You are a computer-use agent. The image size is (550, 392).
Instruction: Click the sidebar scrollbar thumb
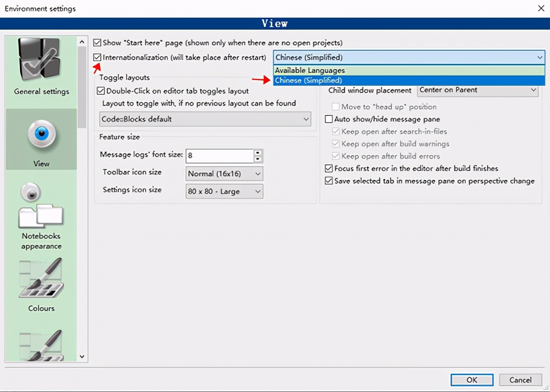pos(82,87)
